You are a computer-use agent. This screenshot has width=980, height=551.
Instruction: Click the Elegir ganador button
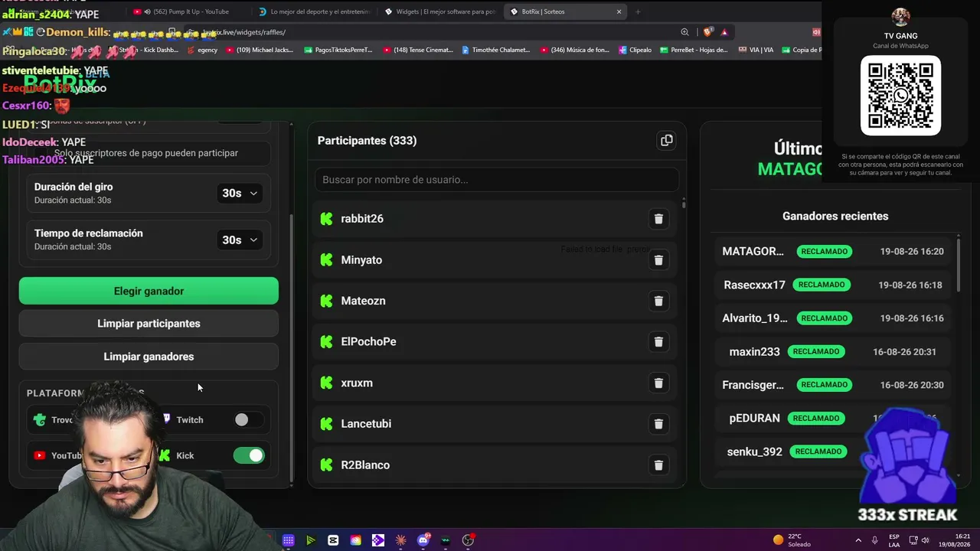point(149,291)
